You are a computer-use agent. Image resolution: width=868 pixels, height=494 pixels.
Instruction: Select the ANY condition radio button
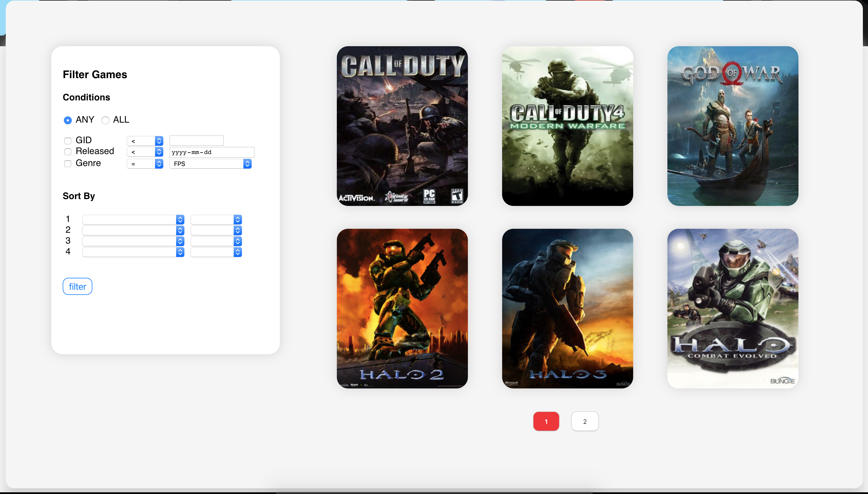tap(68, 120)
